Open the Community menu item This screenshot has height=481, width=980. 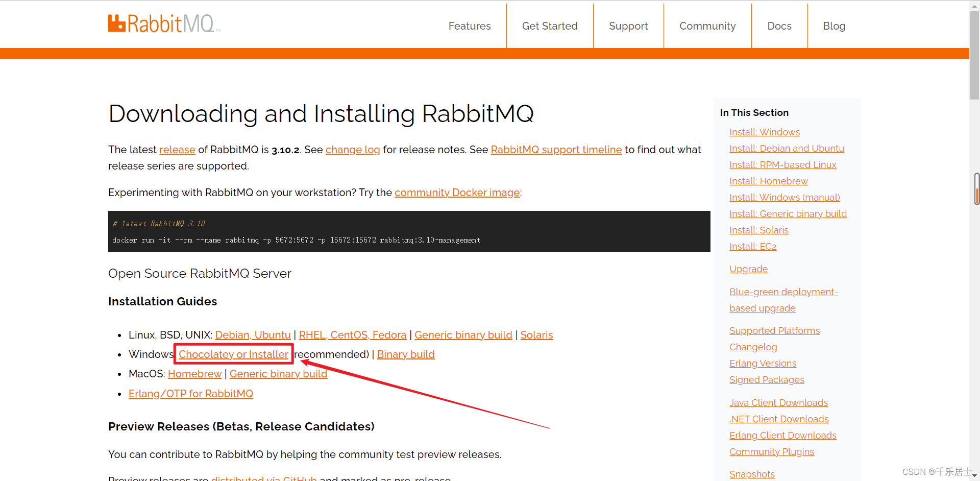pos(707,26)
